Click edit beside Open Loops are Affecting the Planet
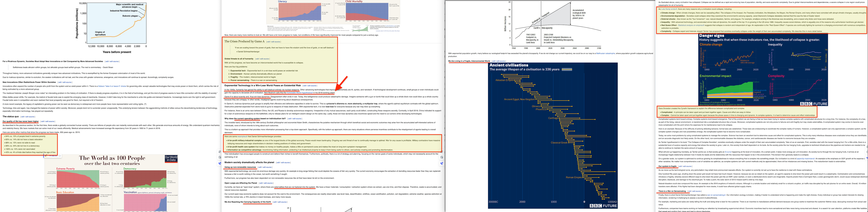The height and width of the screenshot is (212, 868). pyautogui.click(x=261, y=183)
